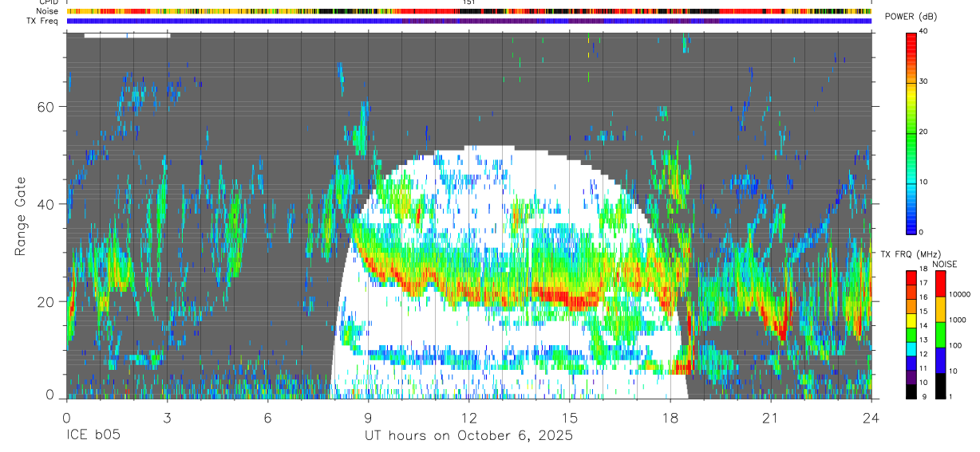The image size is (980, 452).
Task: Click the '24' hour tick on the UT axis
Action: point(871,417)
